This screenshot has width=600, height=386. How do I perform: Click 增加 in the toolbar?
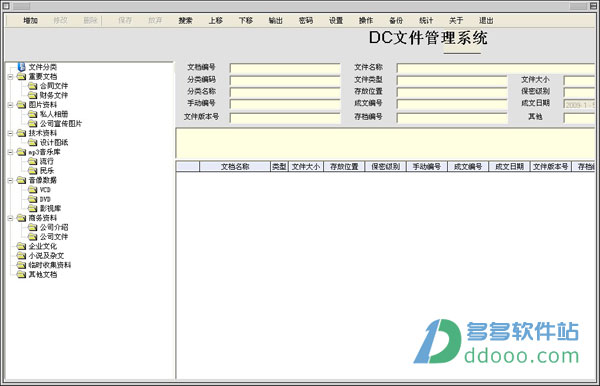[30, 21]
